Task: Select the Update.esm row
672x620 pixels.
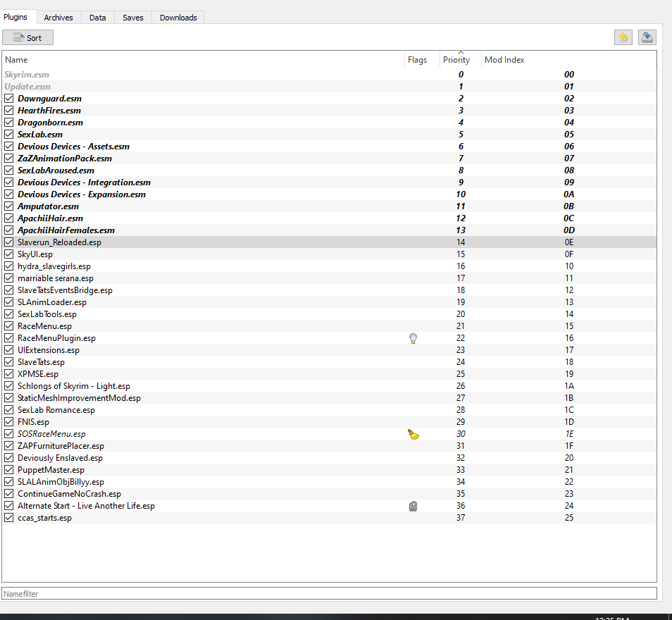Action: pos(329,87)
